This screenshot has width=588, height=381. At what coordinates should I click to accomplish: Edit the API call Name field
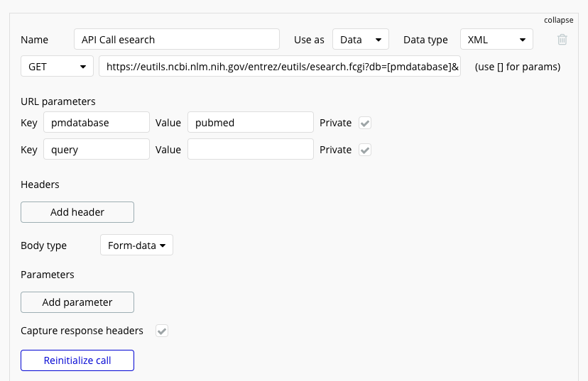point(177,40)
